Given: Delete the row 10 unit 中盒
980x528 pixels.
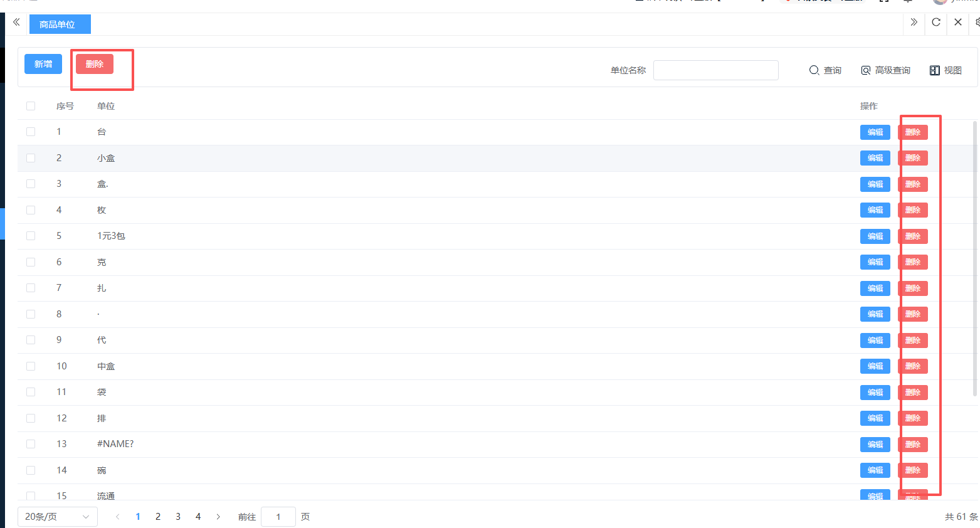Looking at the screenshot, I should 912,366.
